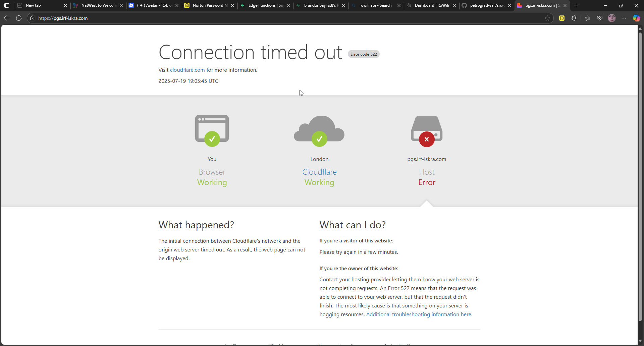This screenshot has height=346, width=644.
Task: Minimize the browser window
Action: pyautogui.click(x=605, y=5)
